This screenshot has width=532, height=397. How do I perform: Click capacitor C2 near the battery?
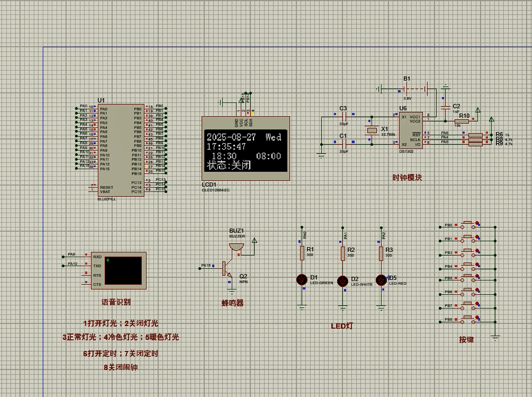tap(446, 107)
